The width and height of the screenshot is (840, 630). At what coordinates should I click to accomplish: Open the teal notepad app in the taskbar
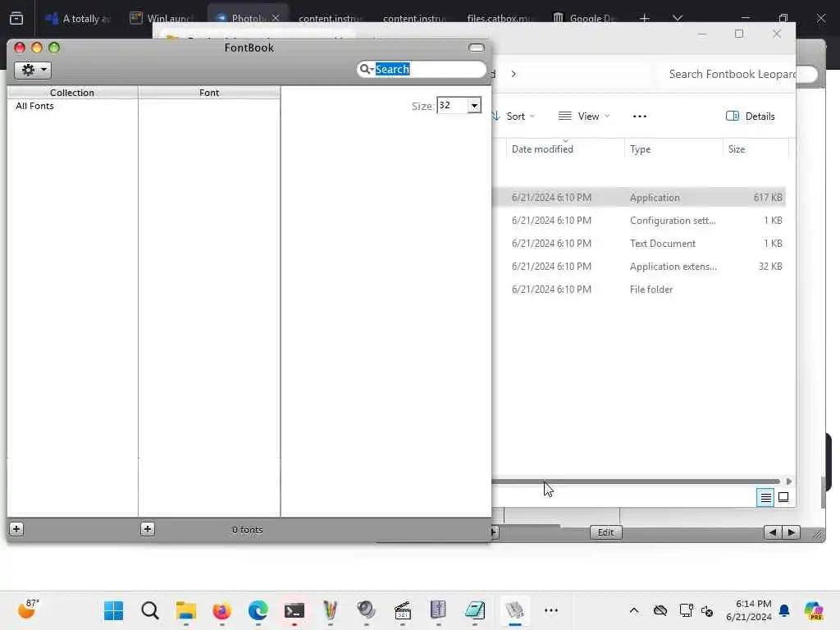475,610
